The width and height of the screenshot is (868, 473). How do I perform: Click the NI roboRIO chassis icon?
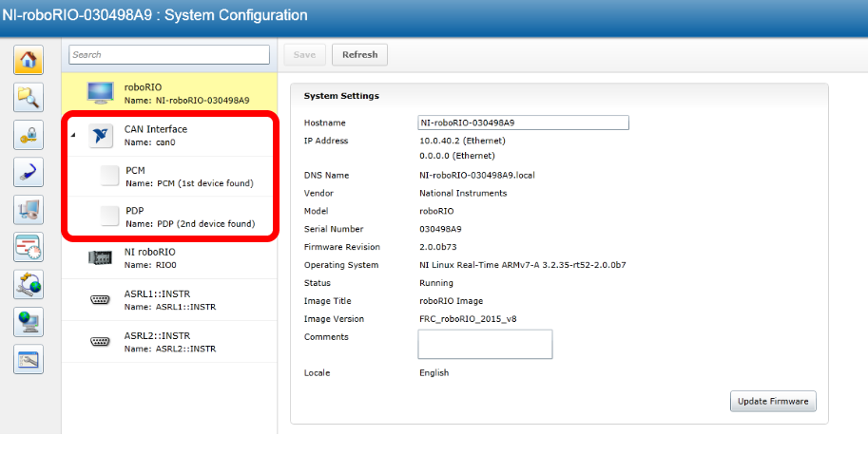click(x=100, y=257)
